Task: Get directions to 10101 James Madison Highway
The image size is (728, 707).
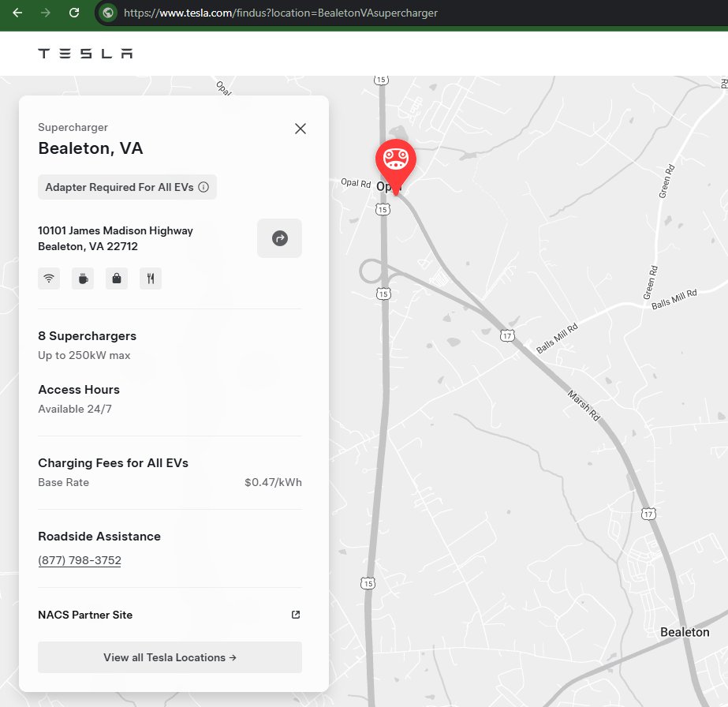Action: [279, 238]
